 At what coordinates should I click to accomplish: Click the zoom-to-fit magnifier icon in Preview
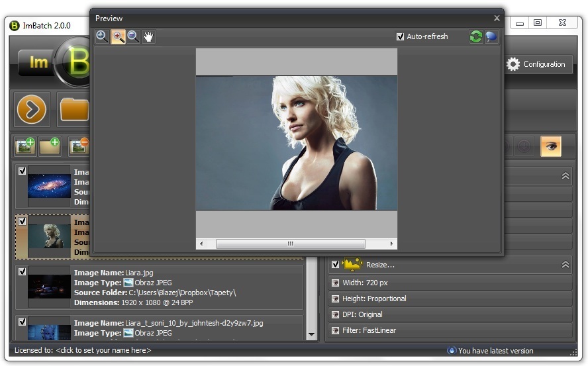(102, 36)
